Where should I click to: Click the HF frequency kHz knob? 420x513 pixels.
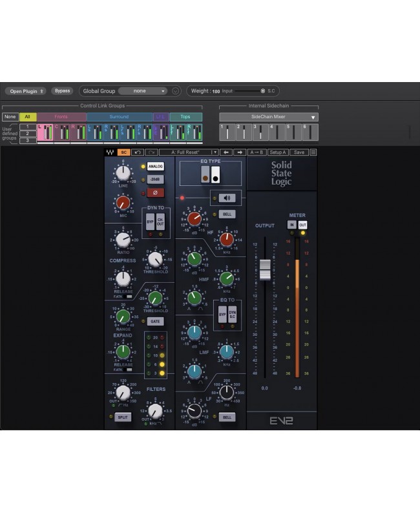tap(227, 240)
